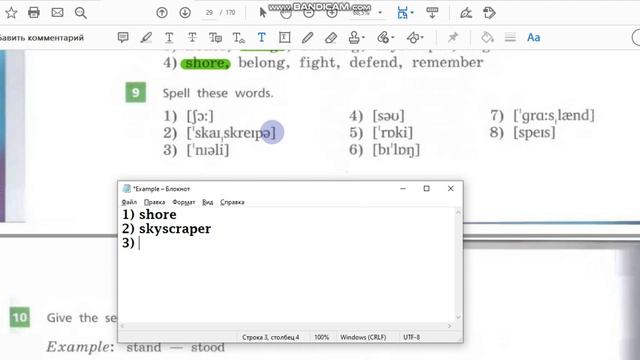The image size is (640, 360).
Task: Select the pencil drawing tool
Action: 307,38
